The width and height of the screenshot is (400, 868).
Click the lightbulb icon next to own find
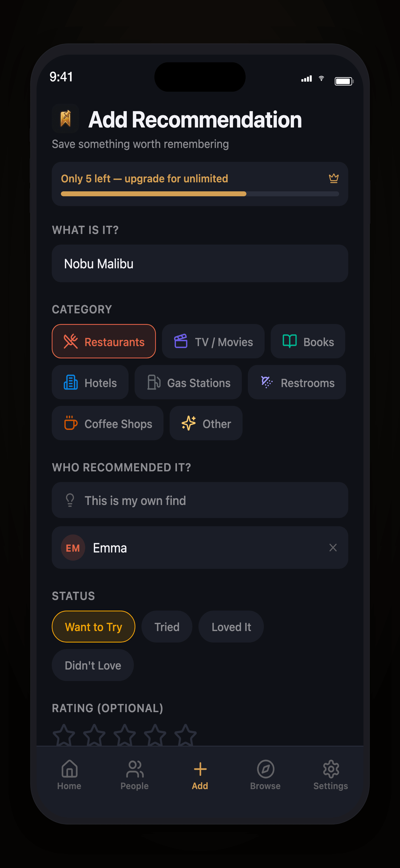click(x=70, y=500)
